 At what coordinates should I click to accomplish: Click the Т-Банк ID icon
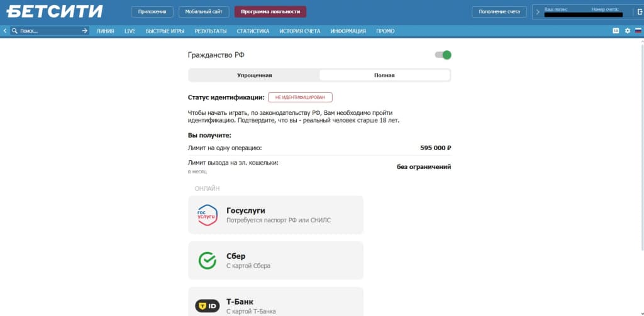pos(207,306)
